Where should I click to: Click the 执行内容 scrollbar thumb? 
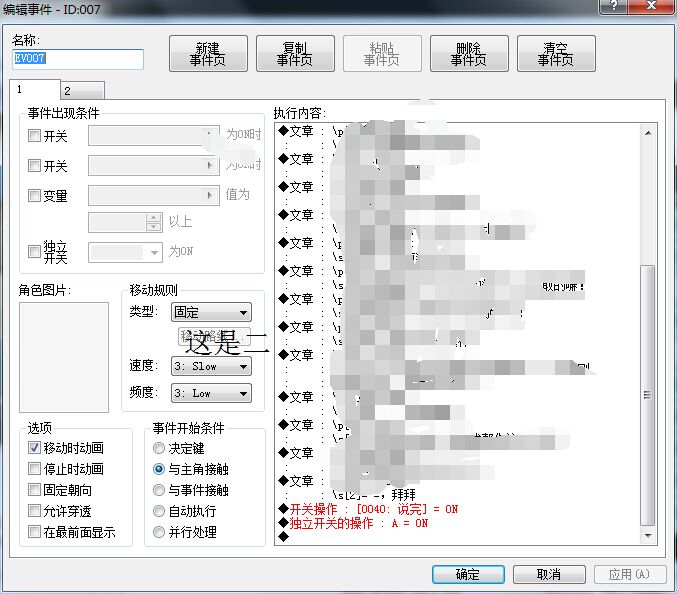tap(648, 395)
